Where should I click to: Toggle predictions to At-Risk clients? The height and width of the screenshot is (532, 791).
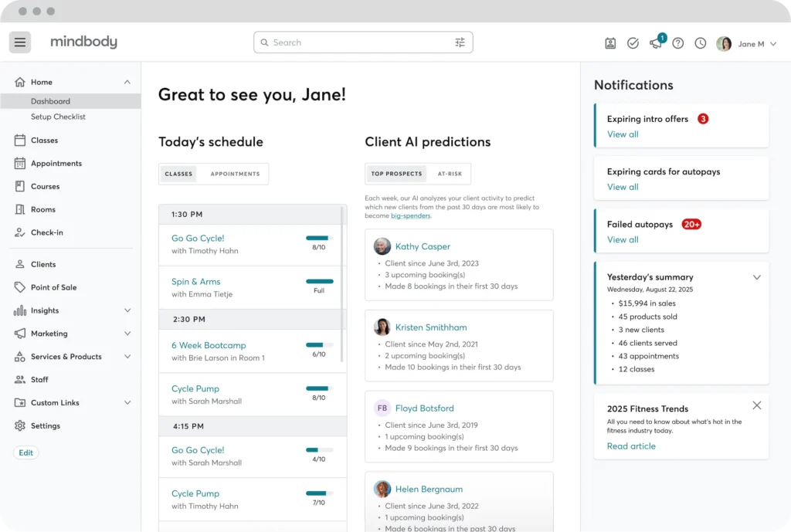click(x=450, y=174)
